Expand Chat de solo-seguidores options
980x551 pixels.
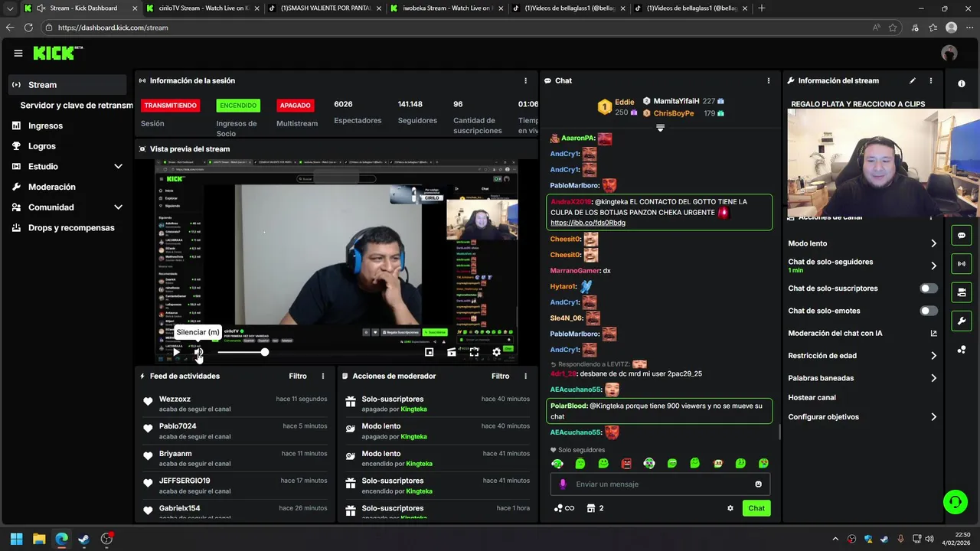click(x=933, y=266)
